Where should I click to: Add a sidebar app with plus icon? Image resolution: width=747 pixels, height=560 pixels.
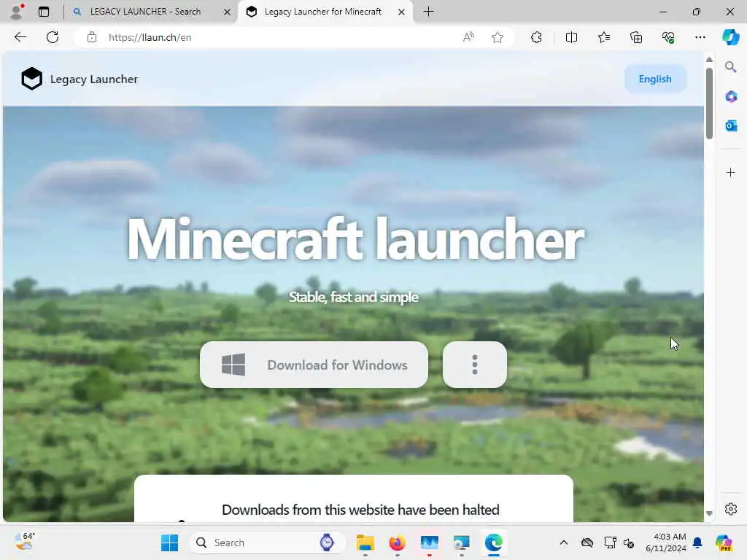pos(731,172)
